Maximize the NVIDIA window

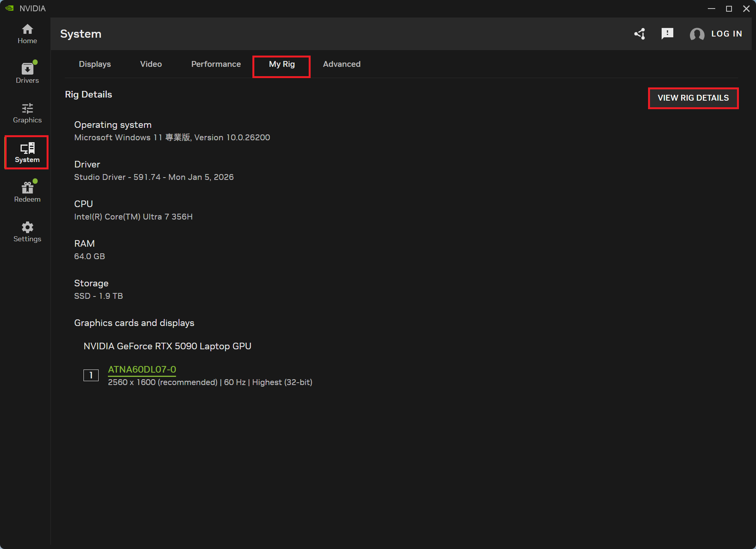(729, 9)
